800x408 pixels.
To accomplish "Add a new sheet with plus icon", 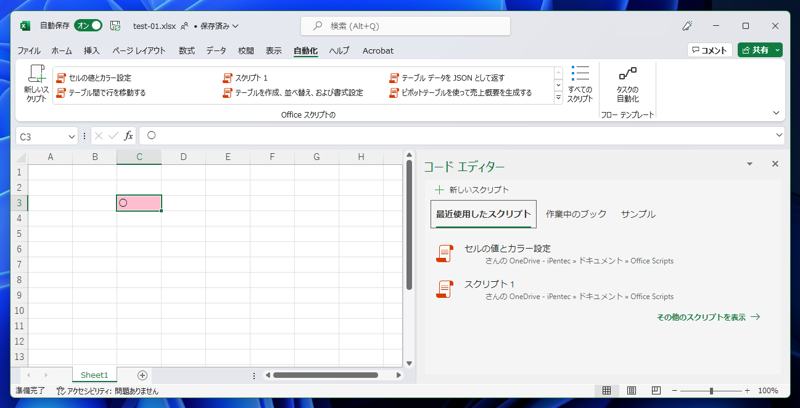I will (x=142, y=375).
